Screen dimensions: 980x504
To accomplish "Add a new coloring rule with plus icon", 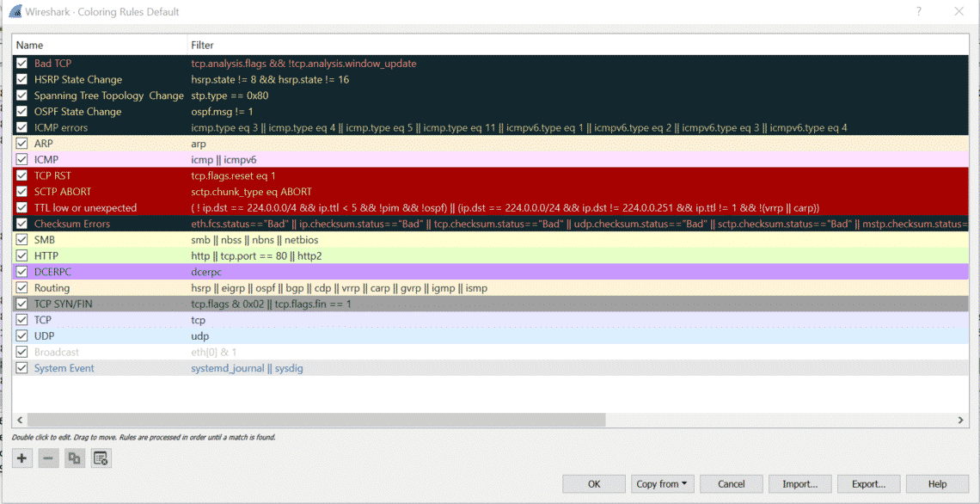I will coord(21,458).
